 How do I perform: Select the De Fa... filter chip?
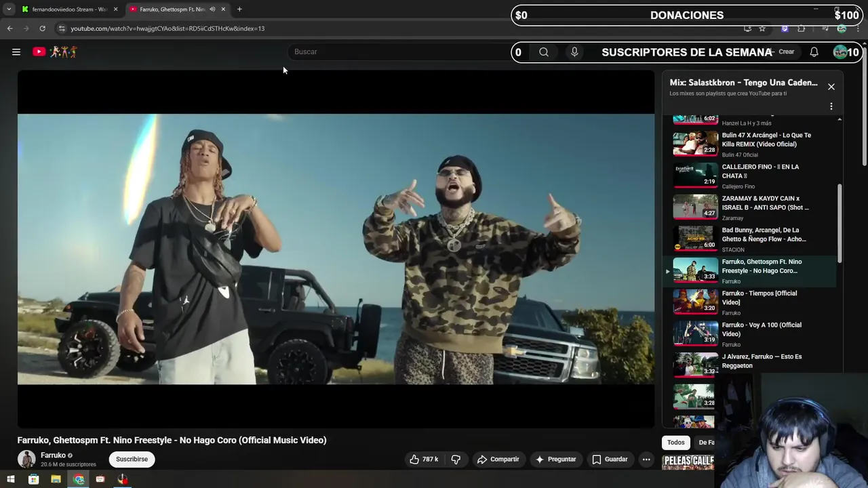coord(705,443)
